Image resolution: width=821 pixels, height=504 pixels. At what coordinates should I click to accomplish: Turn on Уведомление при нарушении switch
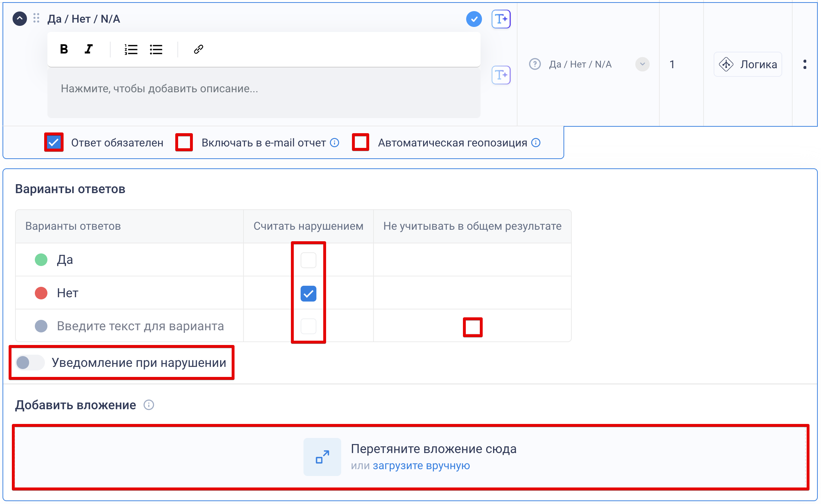point(30,363)
